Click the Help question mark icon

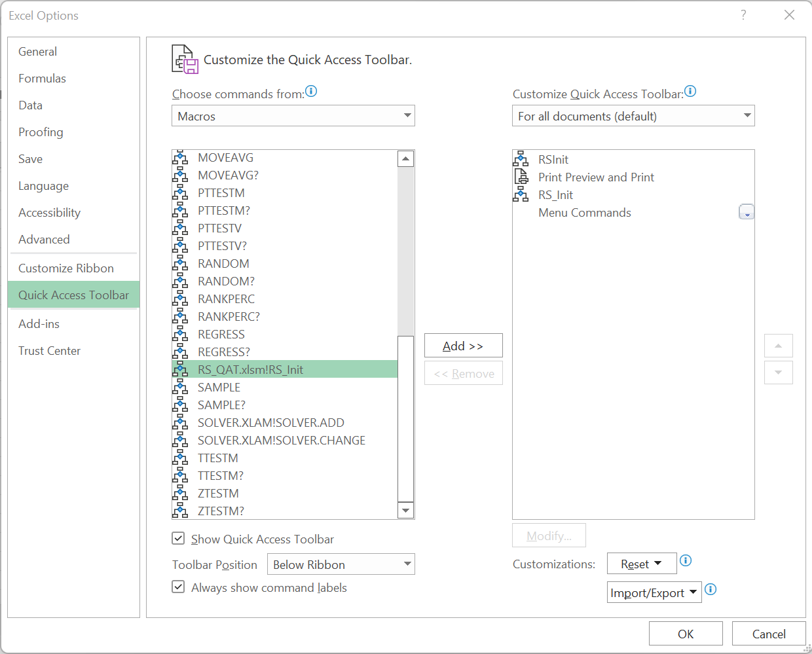(x=743, y=15)
